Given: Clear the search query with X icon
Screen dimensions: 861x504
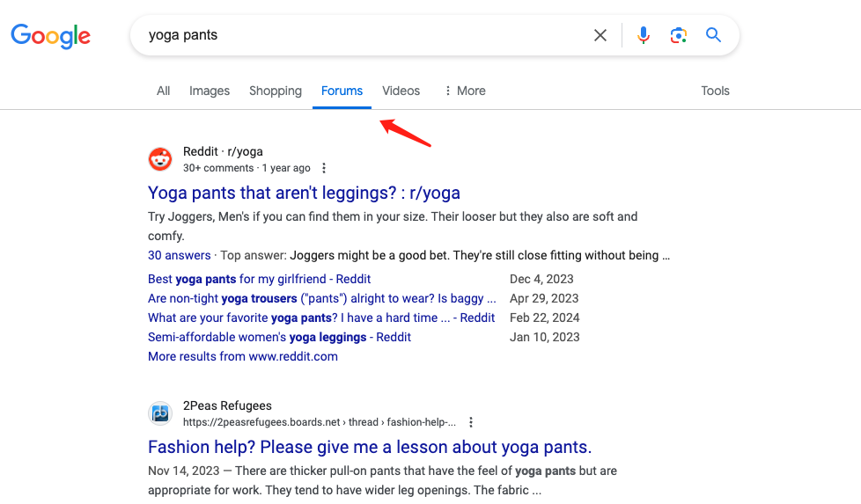Looking at the screenshot, I should [600, 35].
